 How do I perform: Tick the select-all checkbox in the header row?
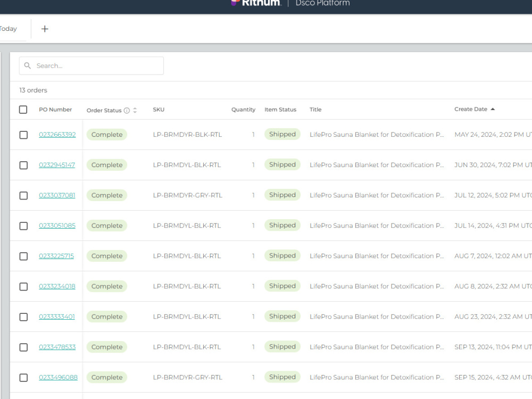23,110
